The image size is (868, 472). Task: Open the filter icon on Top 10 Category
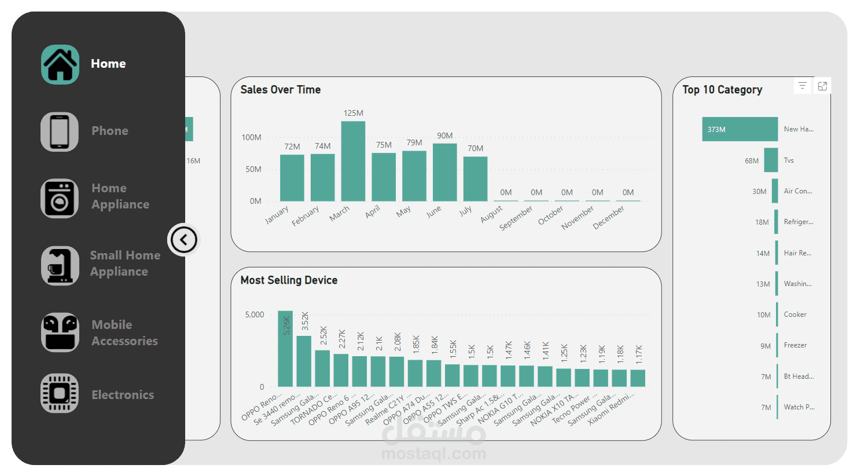pyautogui.click(x=803, y=86)
